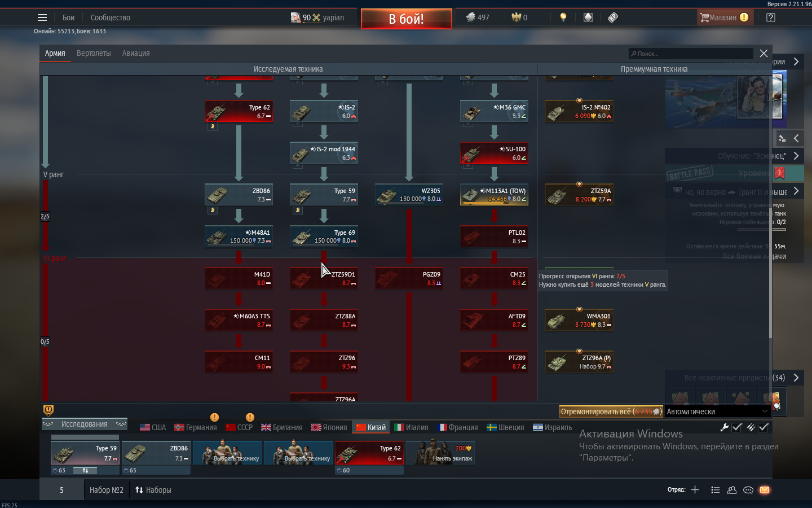Open player profile icon next to yapian
The height and width of the screenshot is (508, 812).
tap(296, 17)
